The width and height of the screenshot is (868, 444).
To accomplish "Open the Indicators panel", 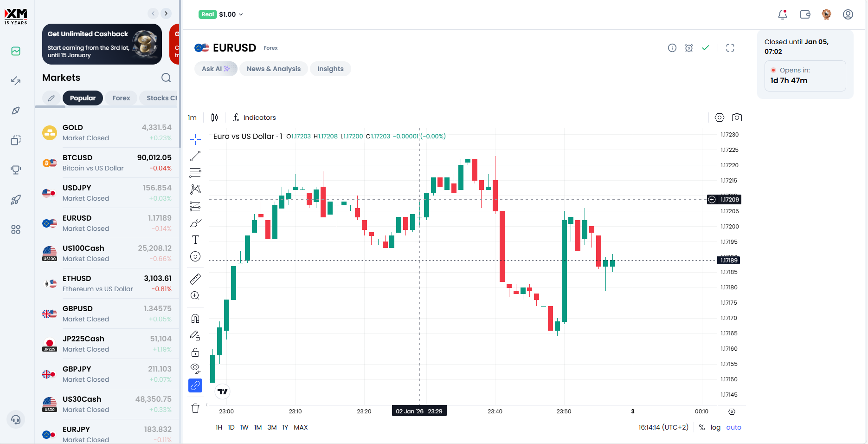I will pos(254,118).
